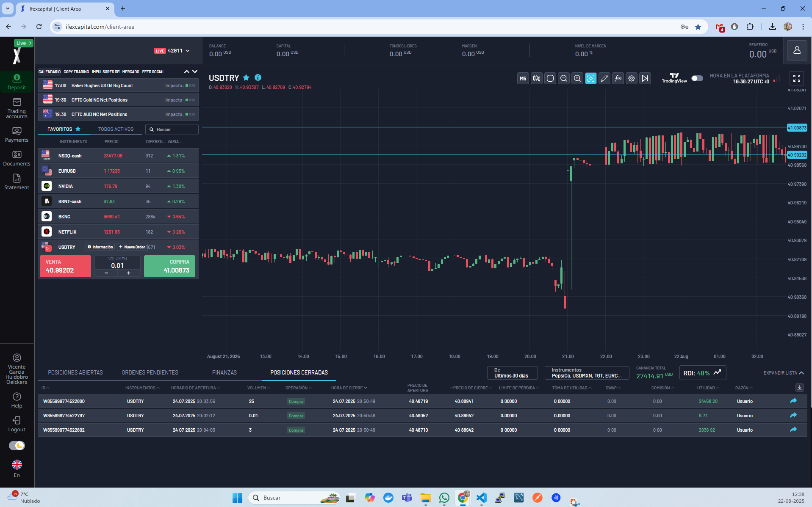Toggle the dark mode switch in sidebar
The image size is (812, 507).
(x=17, y=446)
